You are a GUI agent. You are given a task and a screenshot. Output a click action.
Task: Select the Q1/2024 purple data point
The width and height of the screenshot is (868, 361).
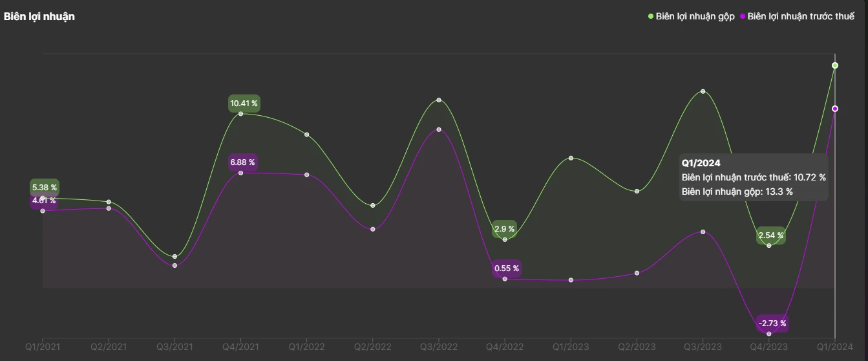[835, 109]
